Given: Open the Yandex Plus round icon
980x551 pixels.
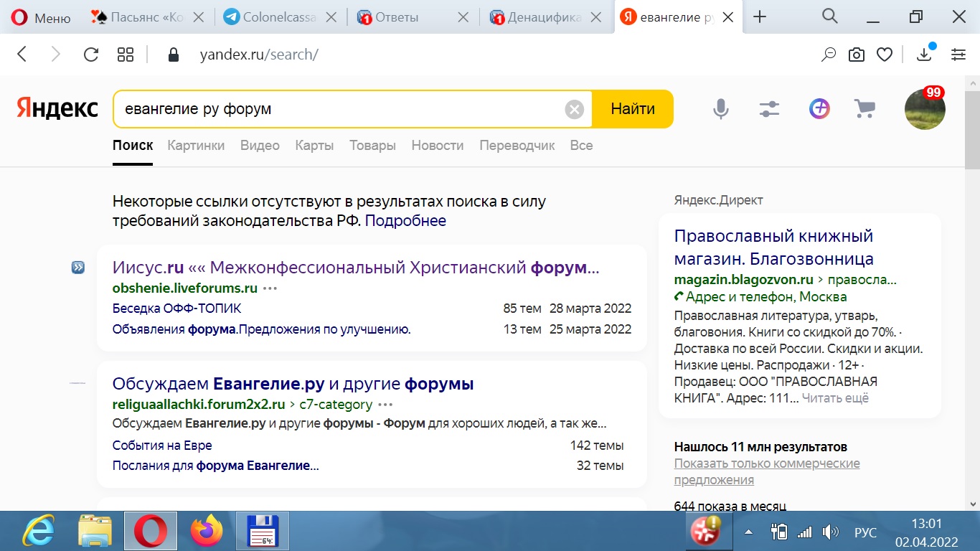Looking at the screenshot, I should (x=819, y=109).
